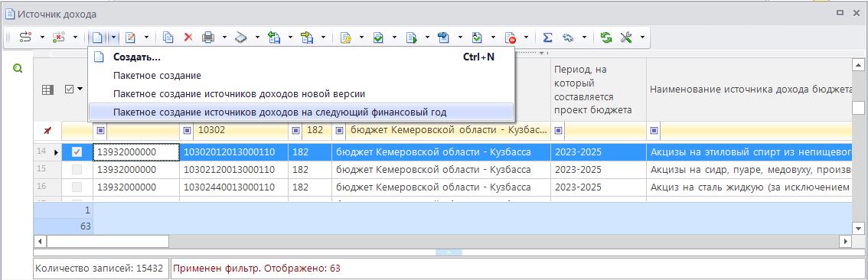
Task: Open dropdown next to the wrench icon
Action: (642, 37)
